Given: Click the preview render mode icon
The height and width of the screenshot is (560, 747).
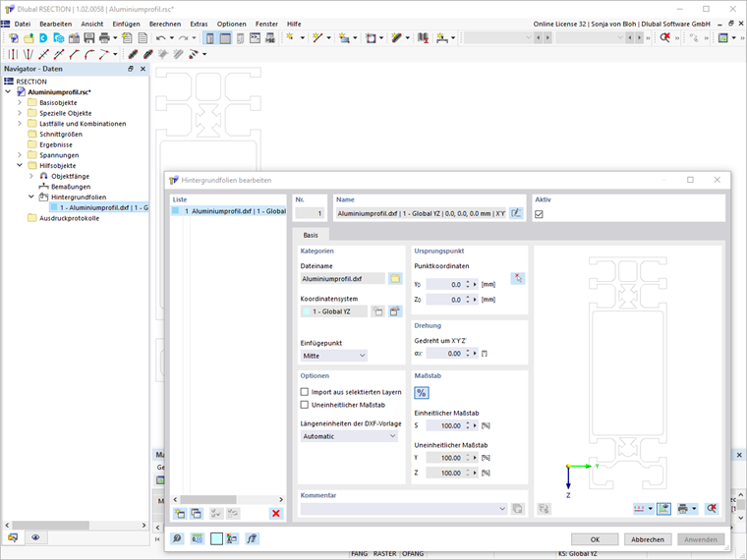Looking at the screenshot, I should [663, 509].
